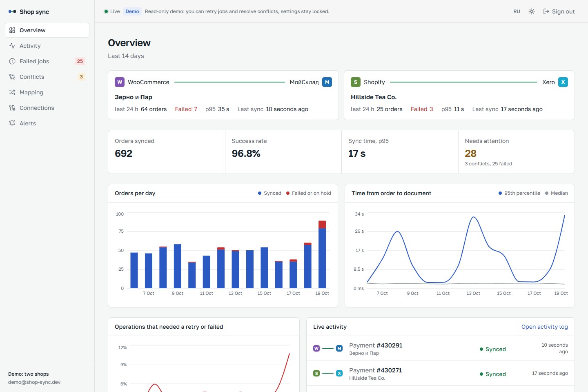This screenshot has width=588, height=392.
Task: Click the Mapping shuffle icon in sidebar
Action: (x=12, y=92)
